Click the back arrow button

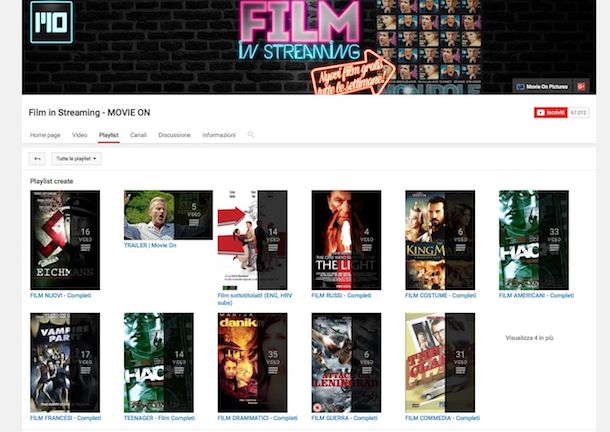(37, 158)
